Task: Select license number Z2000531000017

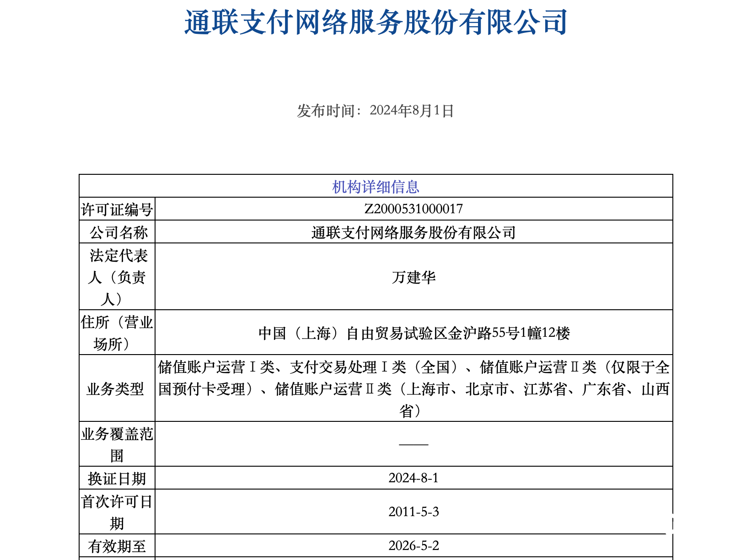Action: [x=413, y=209]
